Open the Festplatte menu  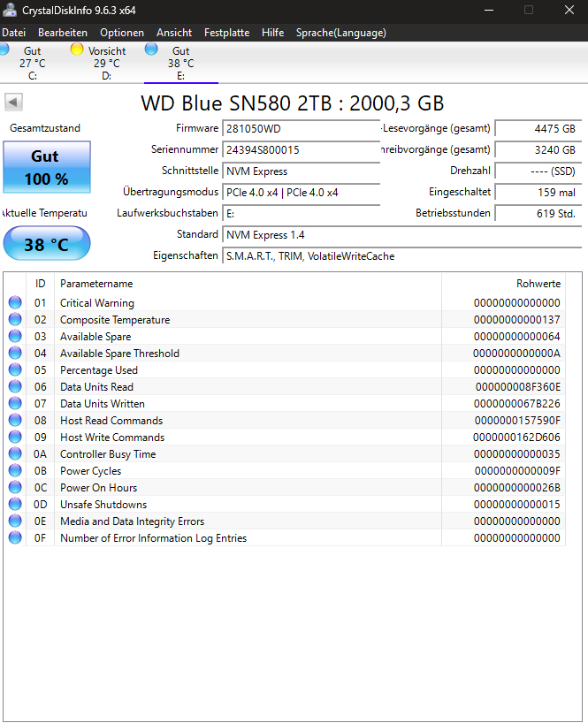click(227, 33)
